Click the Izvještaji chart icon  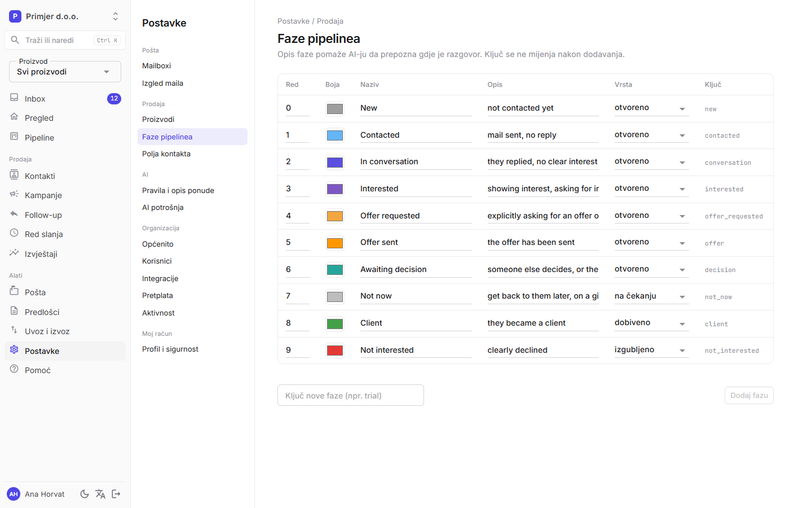(x=14, y=253)
